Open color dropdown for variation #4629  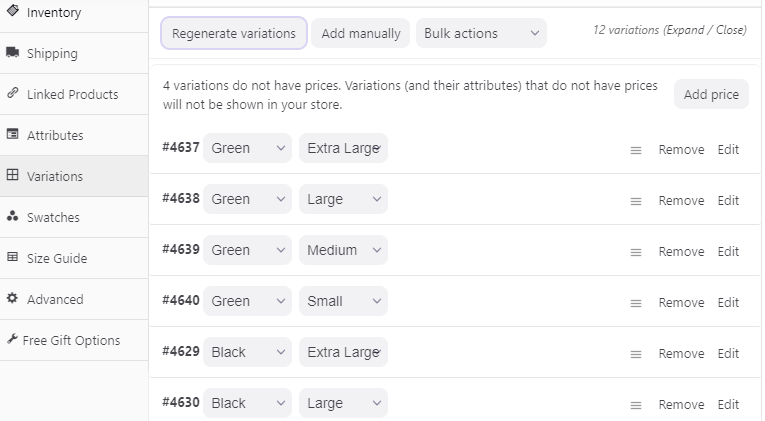[x=247, y=352]
